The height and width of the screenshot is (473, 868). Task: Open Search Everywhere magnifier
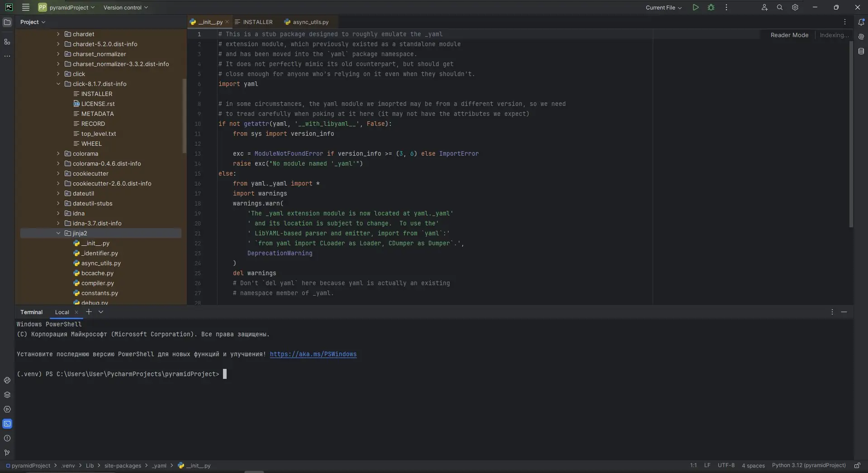point(780,7)
